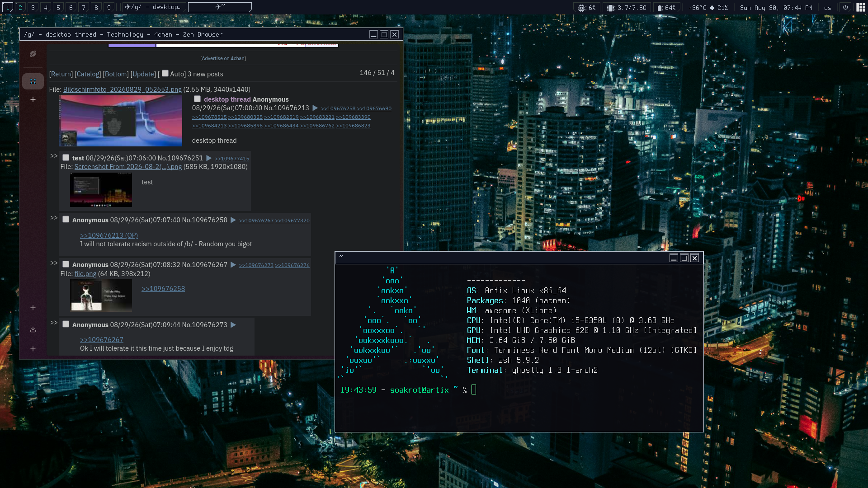The width and height of the screenshot is (868, 488).
Task: Hide post No.109676258 using the >> marker
Action: [x=54, y=218]
